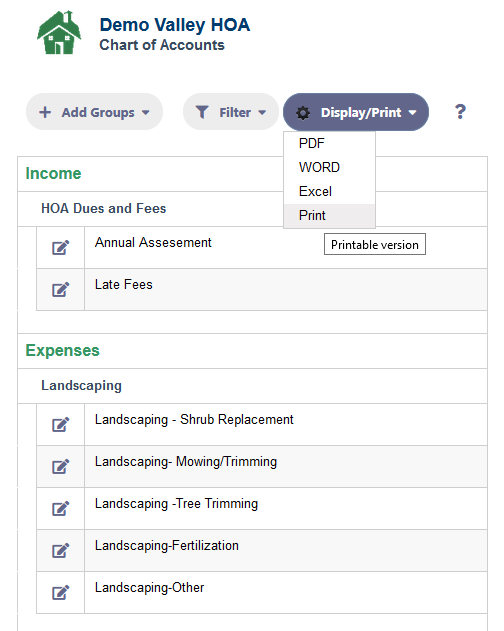Image resolution: width=504 pixels, height=631 pixels.
Task: Edit Landscaping-Other entry
Action: [x=60, y=593]
